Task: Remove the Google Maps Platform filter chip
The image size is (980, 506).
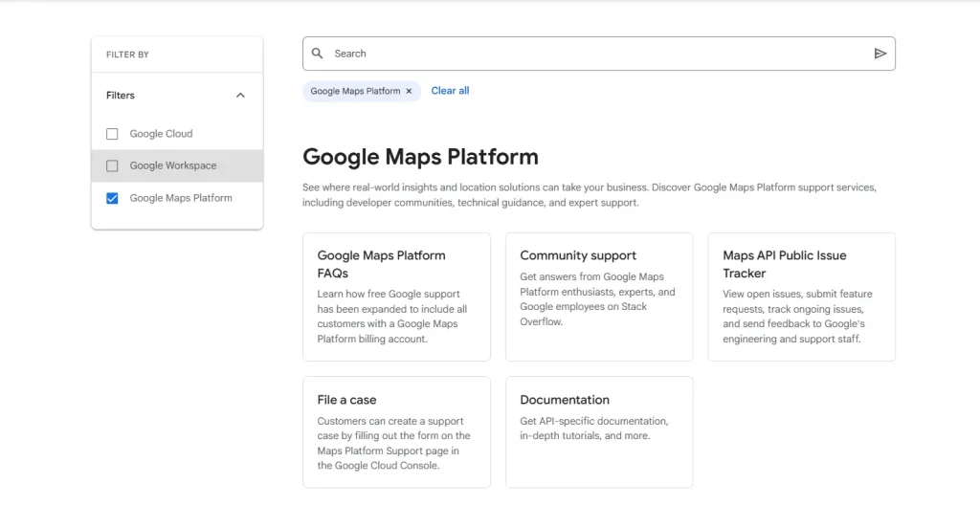Action: pyautogui.click(x=409, y=91)
